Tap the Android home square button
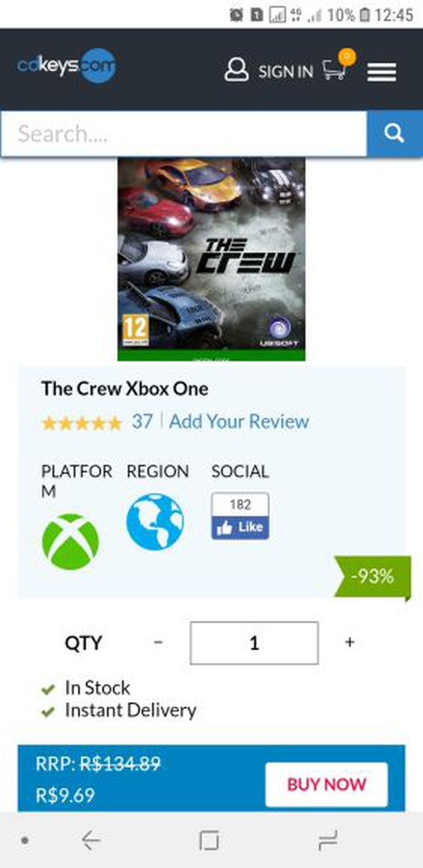This screenshot has height=868, width=423. 209,841
